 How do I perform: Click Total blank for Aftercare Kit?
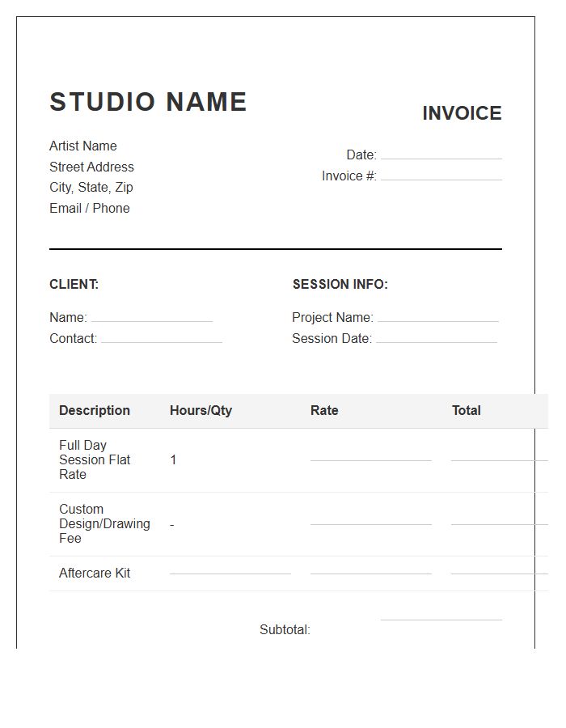point(499,569)
